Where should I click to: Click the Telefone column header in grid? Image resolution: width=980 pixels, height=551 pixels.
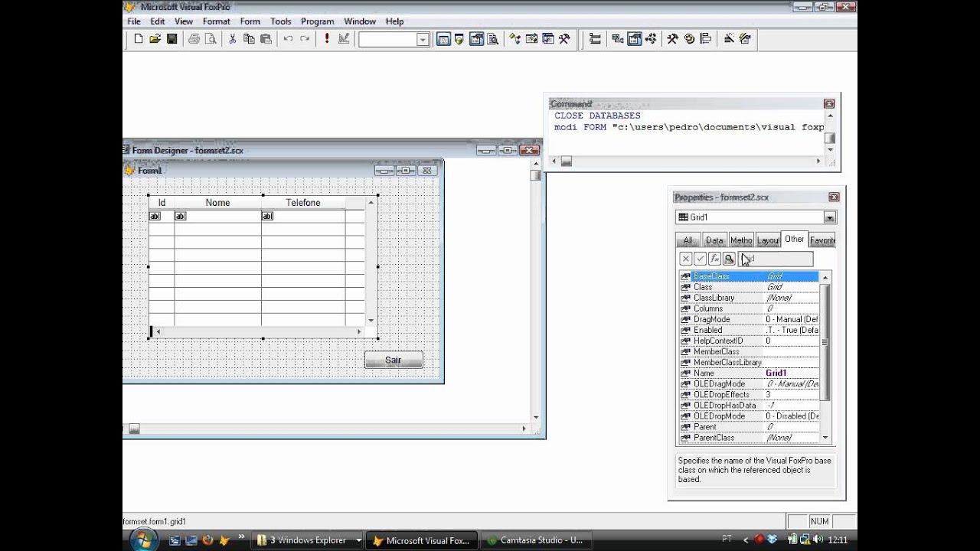point(303,203)
